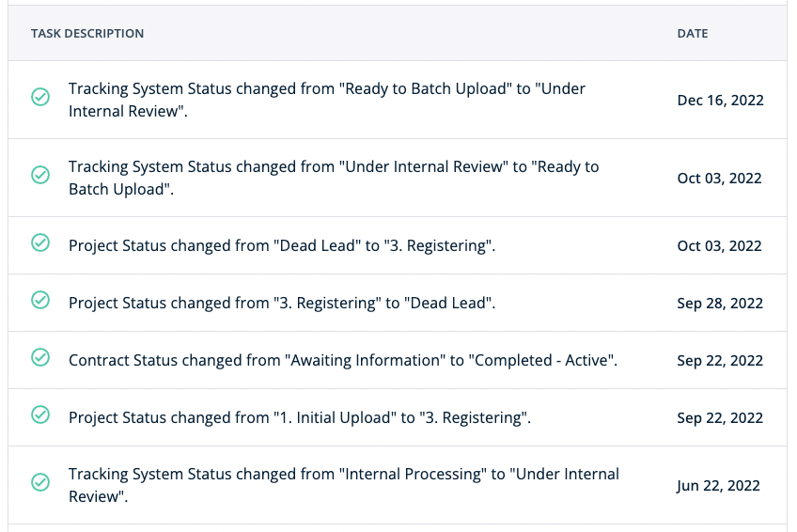Click check icon for Registering to Dead Lead row
Screen dimensions: 797x532
(x=40, y=300)
